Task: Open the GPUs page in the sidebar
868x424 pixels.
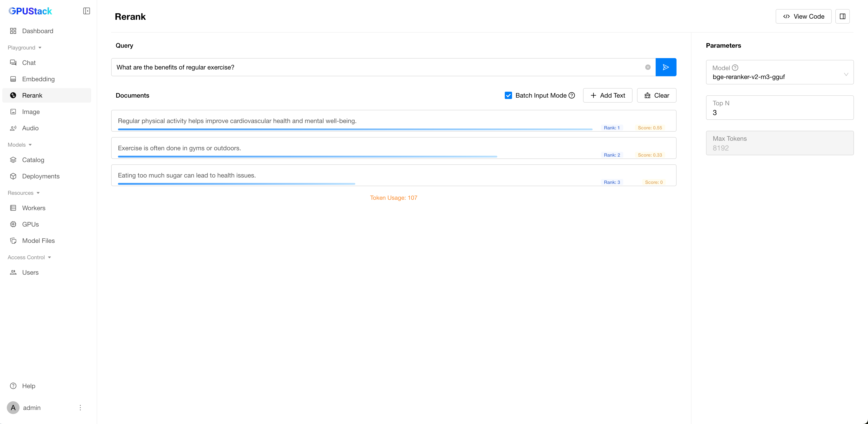Action: (x=30, y=224)
